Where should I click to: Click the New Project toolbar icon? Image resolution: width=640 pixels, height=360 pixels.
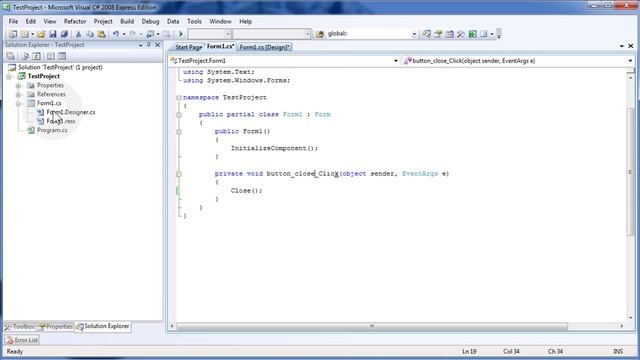pos(13,34)
